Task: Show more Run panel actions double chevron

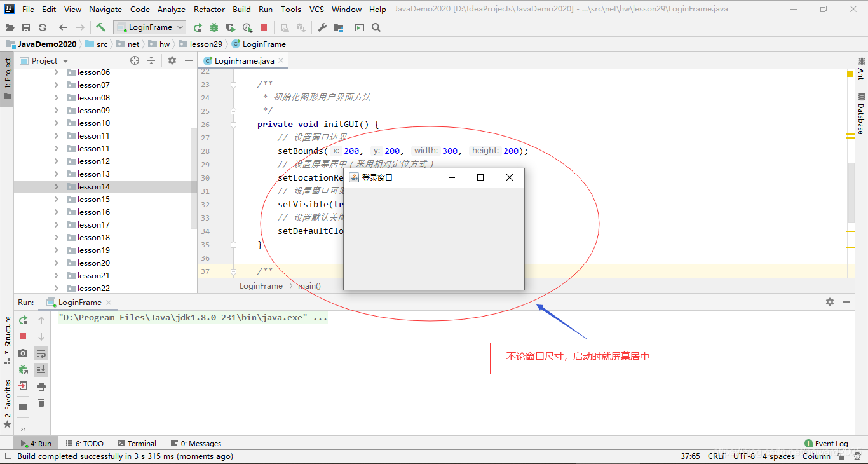Action: pyautogui.click(x=23, y=429)
